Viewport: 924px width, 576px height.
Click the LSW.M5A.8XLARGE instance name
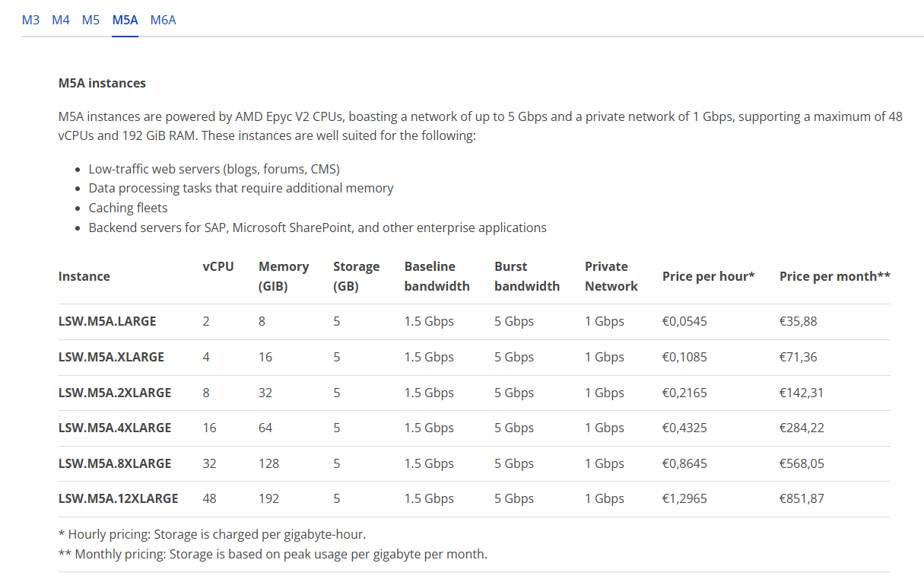[x=115, y=463]
